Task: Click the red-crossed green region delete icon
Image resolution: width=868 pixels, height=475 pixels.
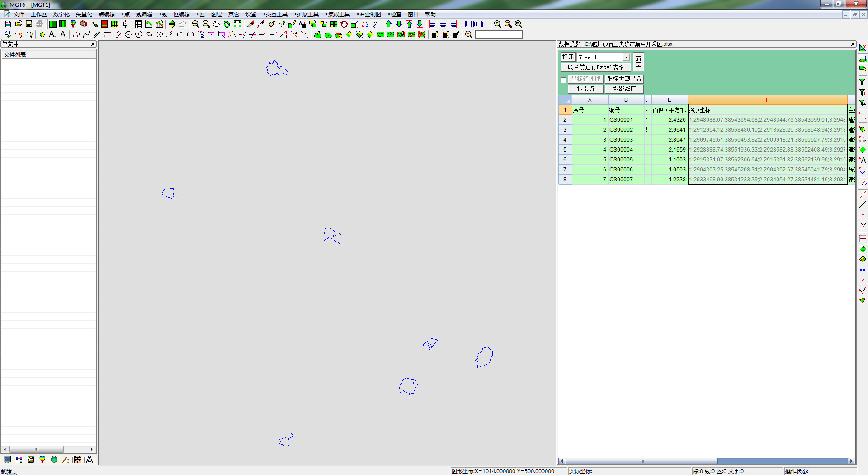Action: [x=422, y=34]
